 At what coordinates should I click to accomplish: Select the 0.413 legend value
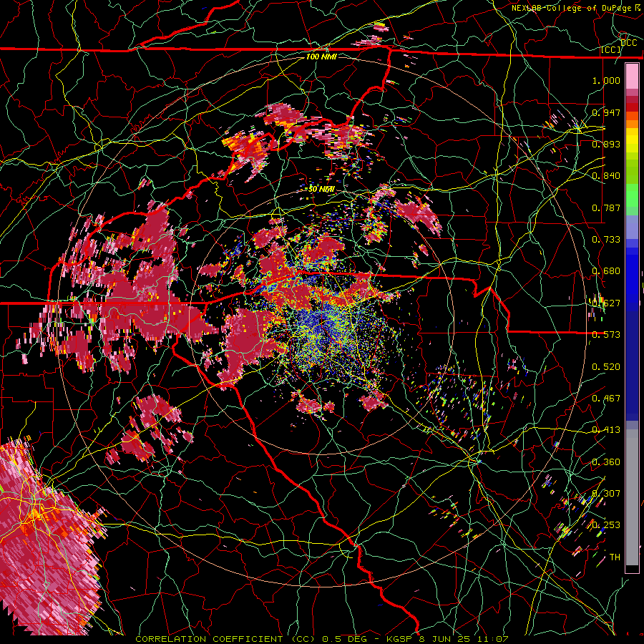pyautogui.click(x=606, y=430)
